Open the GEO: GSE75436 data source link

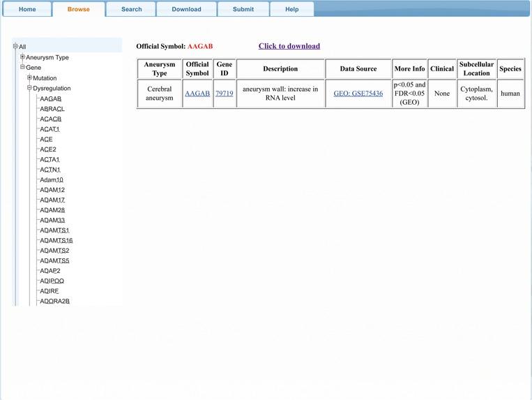pyautogui.click(x=358, y=94)
